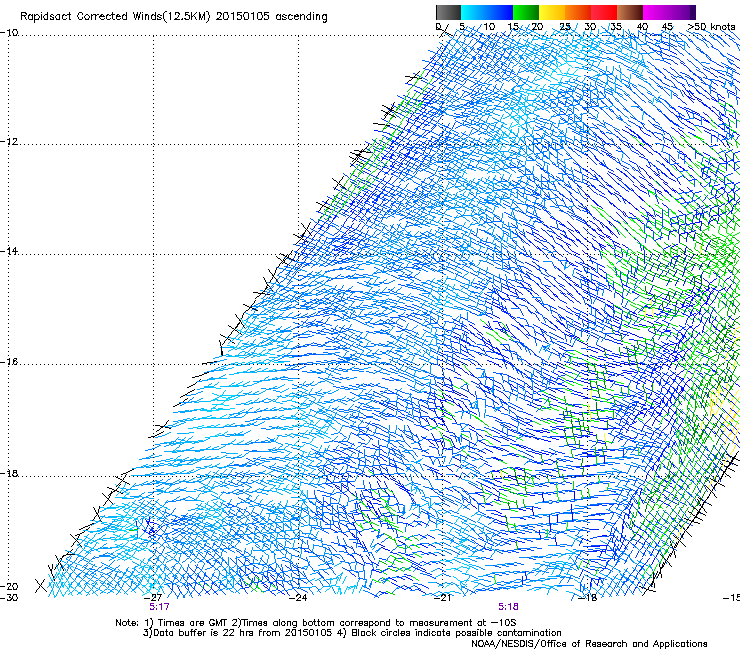Click the orange 25-30 knots legend swatch

pyautogui.click(x=578, y=12)
